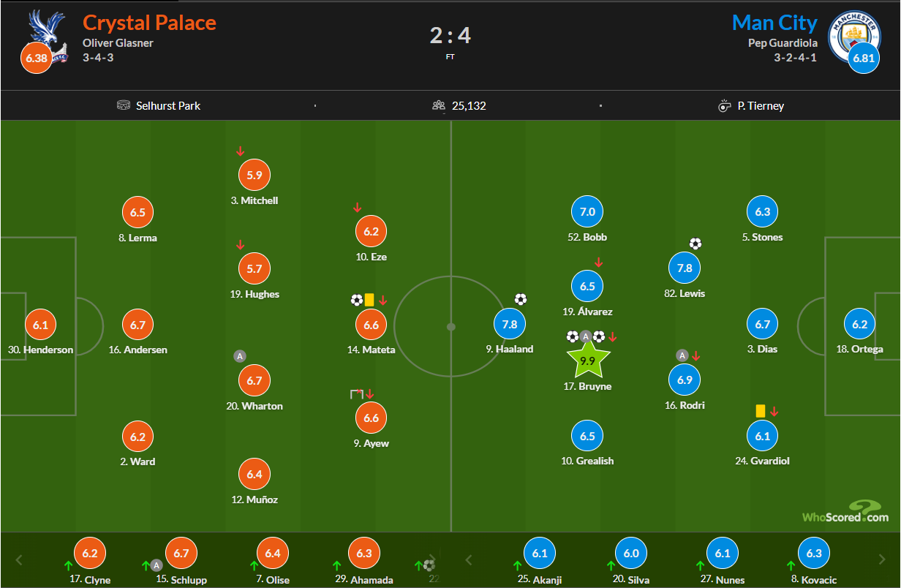This screenshot has height=588, width=901.
Task: Click the referee whistle icon near P. Tierney
Action: tap(725, 106)
